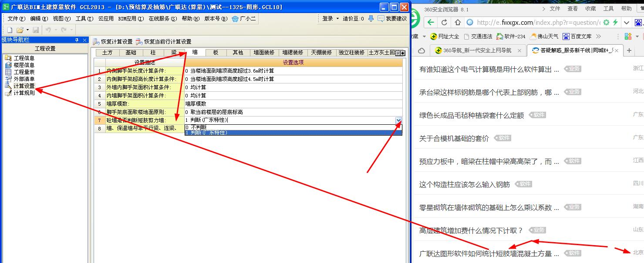Click 我要建议 suggestion button

392,19
